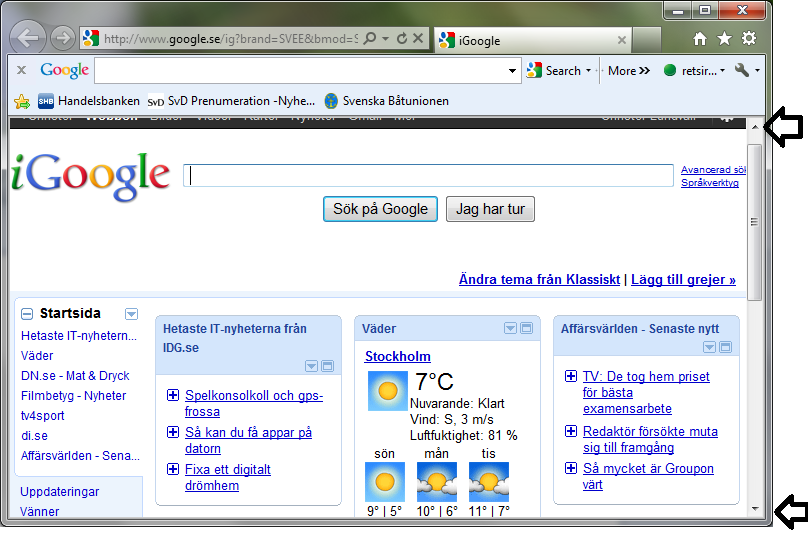Screen dimensions: 808x542
Task: Open the Väder gadget dropdown menu
Action: pyautogui.click(x=510, y=328)
